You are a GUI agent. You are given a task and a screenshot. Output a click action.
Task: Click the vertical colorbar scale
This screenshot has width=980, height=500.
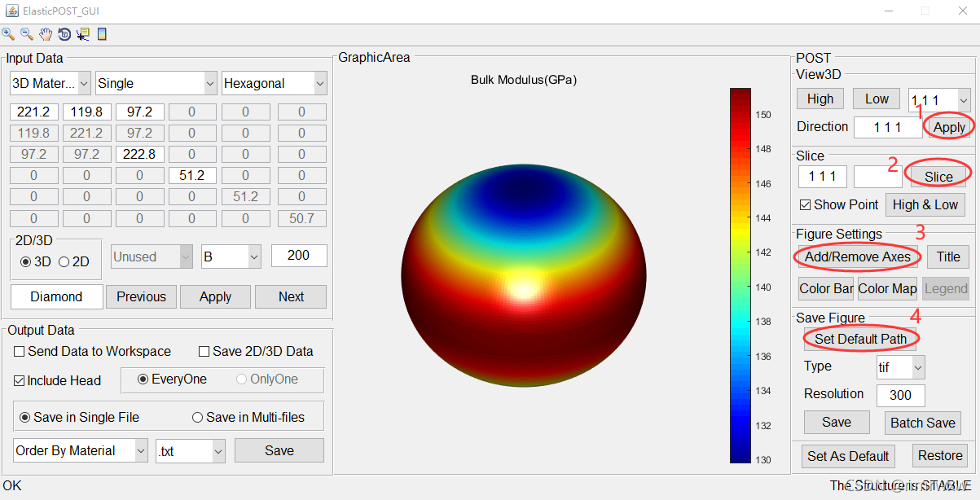[x=740, y=275]
